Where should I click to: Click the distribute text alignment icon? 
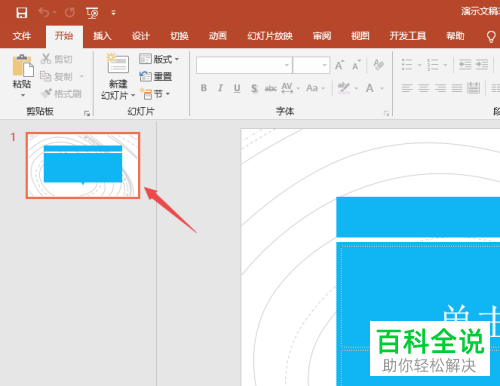474,88
